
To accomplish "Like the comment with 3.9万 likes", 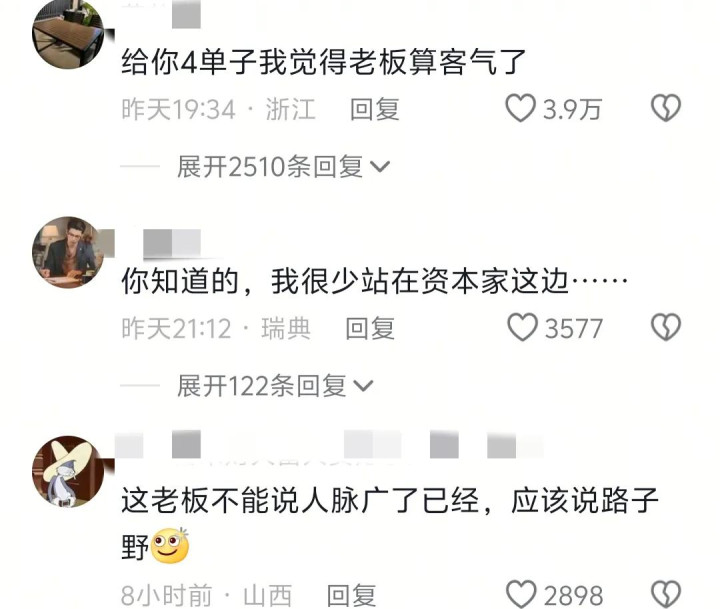I will pyautogui.click(x=520, y=108).
